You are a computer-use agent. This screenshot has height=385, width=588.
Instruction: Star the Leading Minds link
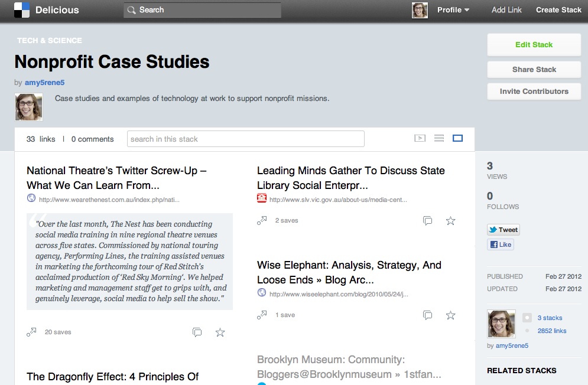450,221
